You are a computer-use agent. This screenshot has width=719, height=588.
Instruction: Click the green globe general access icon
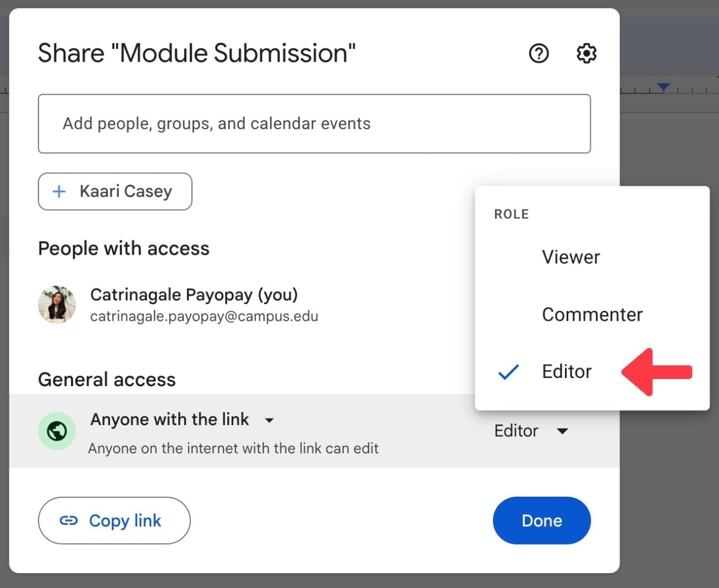[x=57, y=431]
